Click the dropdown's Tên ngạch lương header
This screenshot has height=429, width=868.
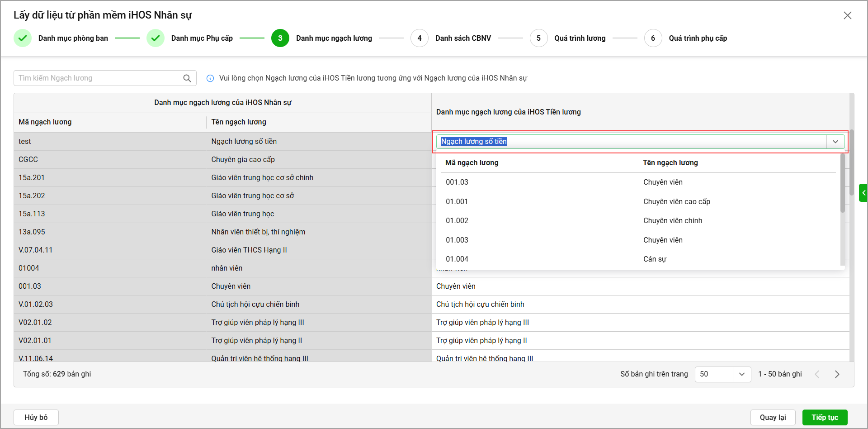[670, 163]
